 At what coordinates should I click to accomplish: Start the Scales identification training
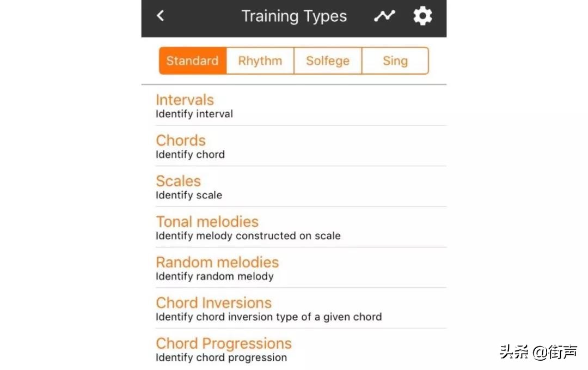(178, 181)
